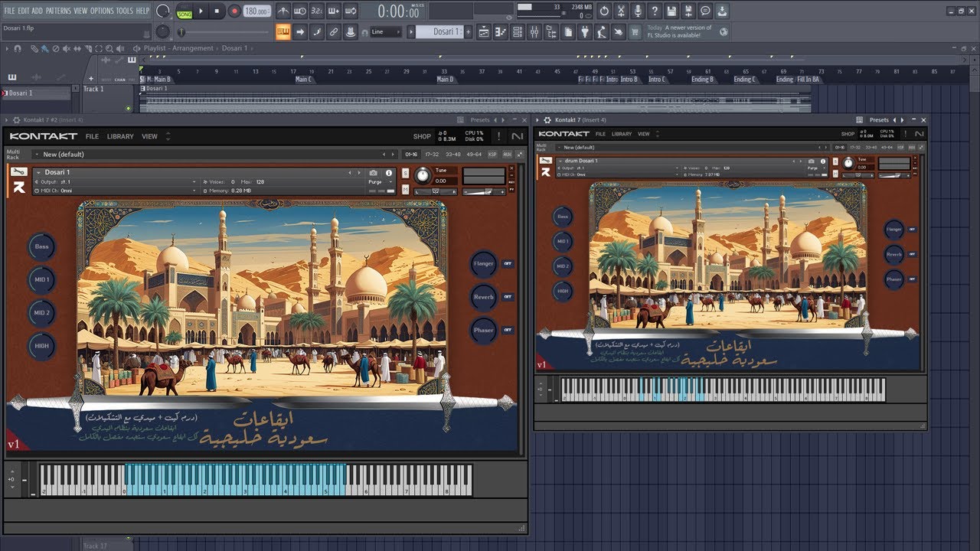
Task: Toggle Mute (M) for Dosari 1 instrument
Action: [x=405, y=189]
